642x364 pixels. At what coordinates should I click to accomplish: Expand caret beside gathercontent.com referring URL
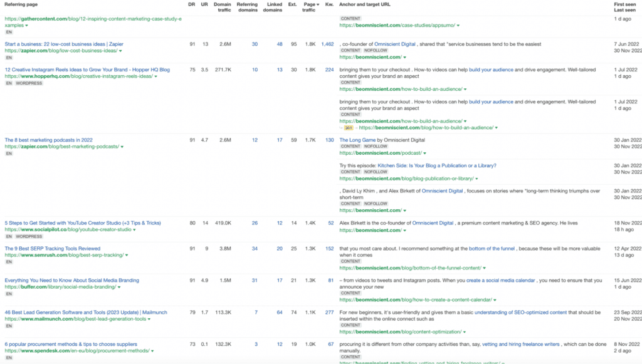coord(26,26)
